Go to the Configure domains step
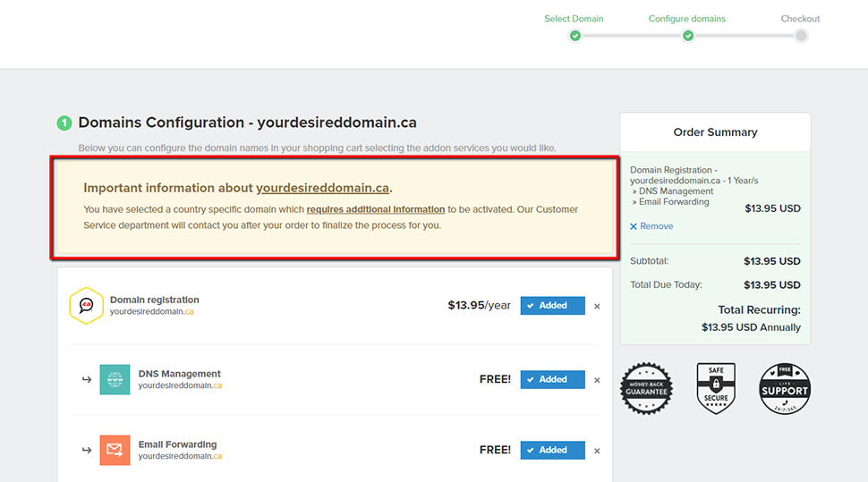Screen dimensions: 868x482 [687, 19]
